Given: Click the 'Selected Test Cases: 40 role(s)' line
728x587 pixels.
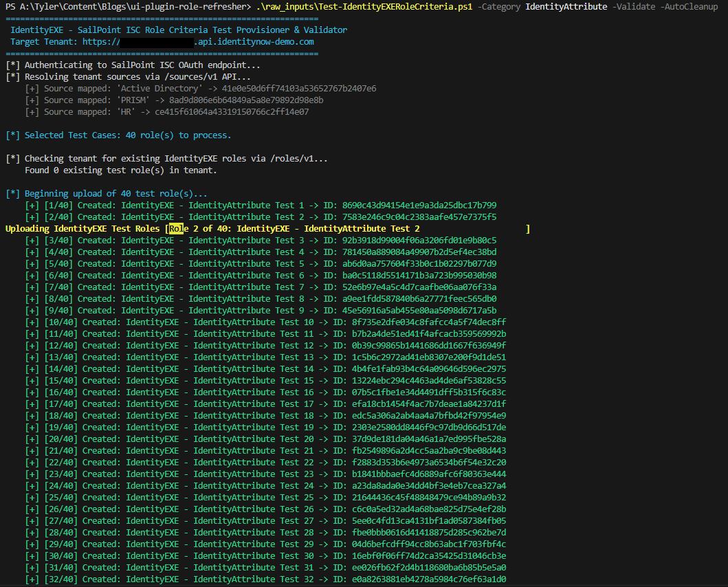Looking at the screenshot, I should point(118,135).
